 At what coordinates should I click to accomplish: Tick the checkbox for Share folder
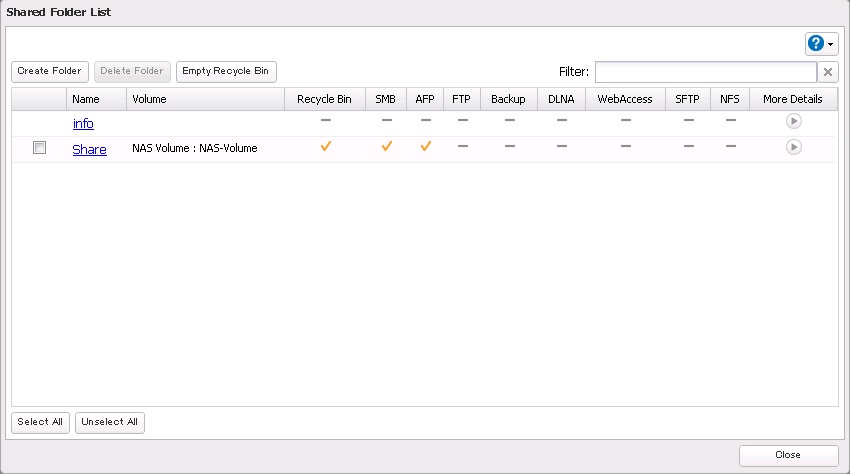coord(39,148)
